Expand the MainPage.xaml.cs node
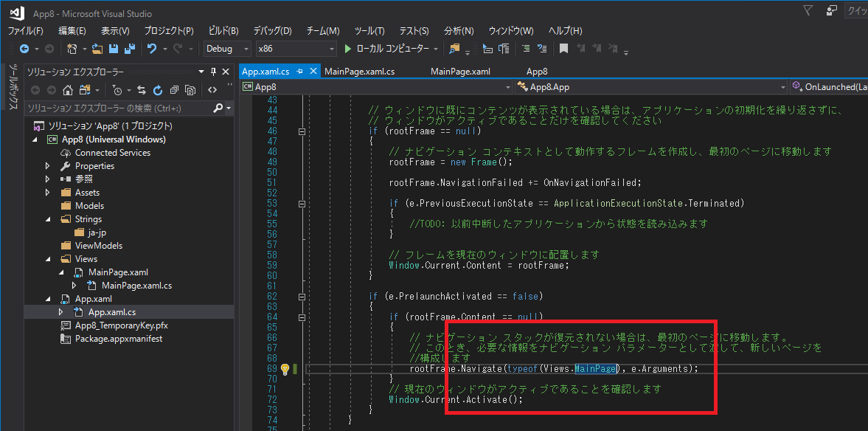This screenshot has height=431, width=868. click(74, 286)
